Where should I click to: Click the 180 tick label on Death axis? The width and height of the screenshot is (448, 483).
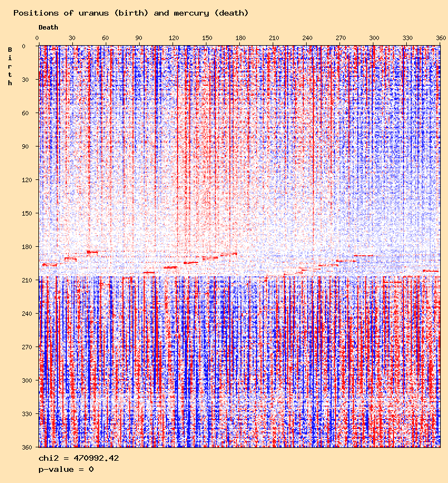point(240,38)
